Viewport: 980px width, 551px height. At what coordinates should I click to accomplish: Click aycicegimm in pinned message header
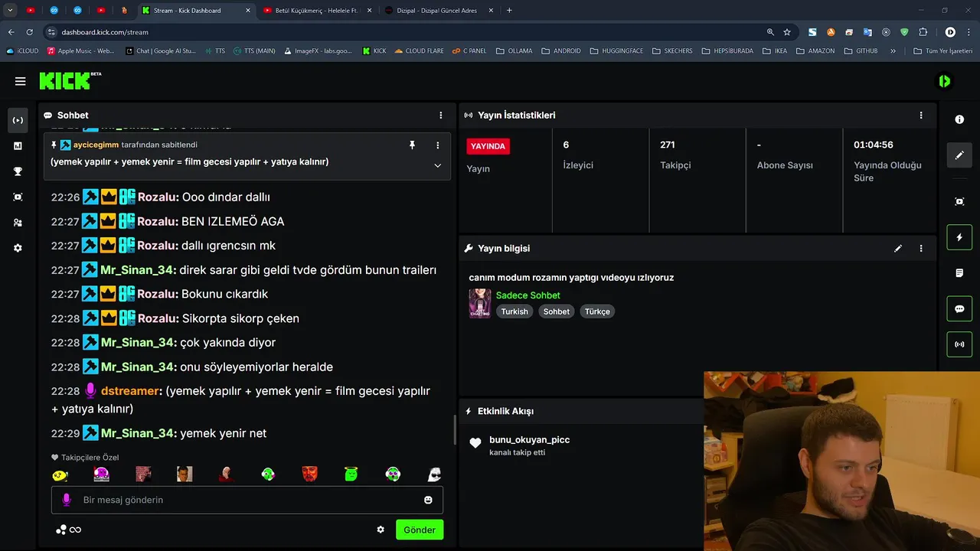pyautogui.click(x=96, y=145)
